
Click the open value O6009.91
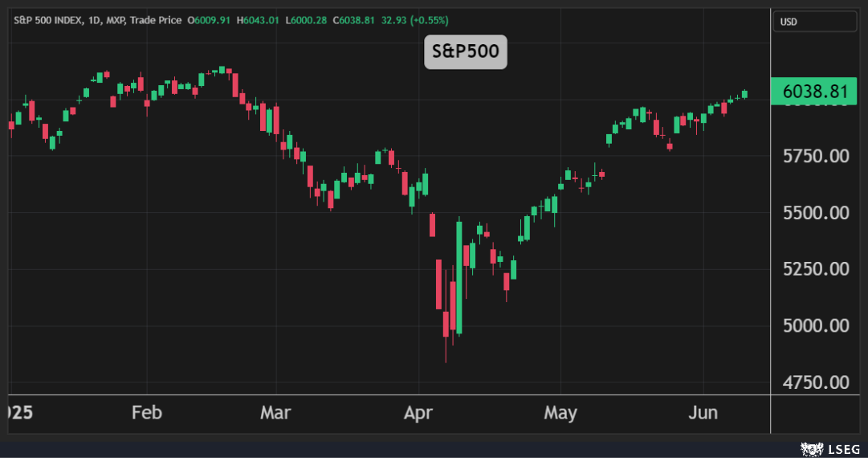pos(209,21)
